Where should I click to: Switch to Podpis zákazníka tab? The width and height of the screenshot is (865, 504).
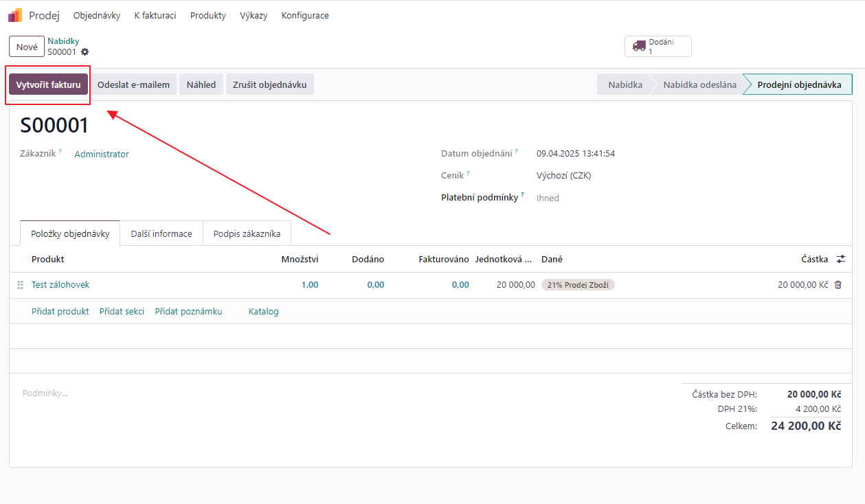(247, 233)
